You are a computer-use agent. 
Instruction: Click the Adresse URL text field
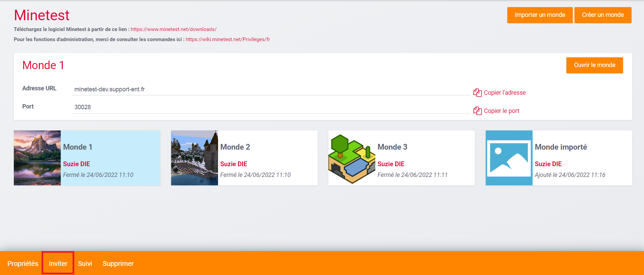tap(271, 89)
